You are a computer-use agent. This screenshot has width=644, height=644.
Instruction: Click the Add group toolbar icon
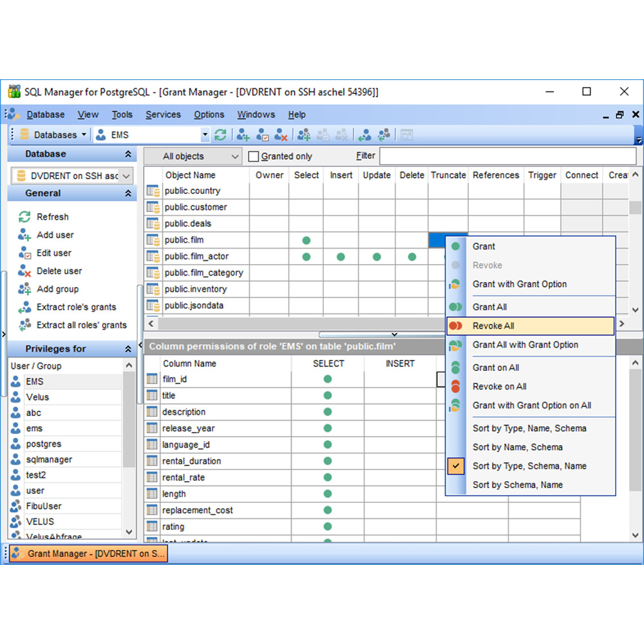click(304, 135)
